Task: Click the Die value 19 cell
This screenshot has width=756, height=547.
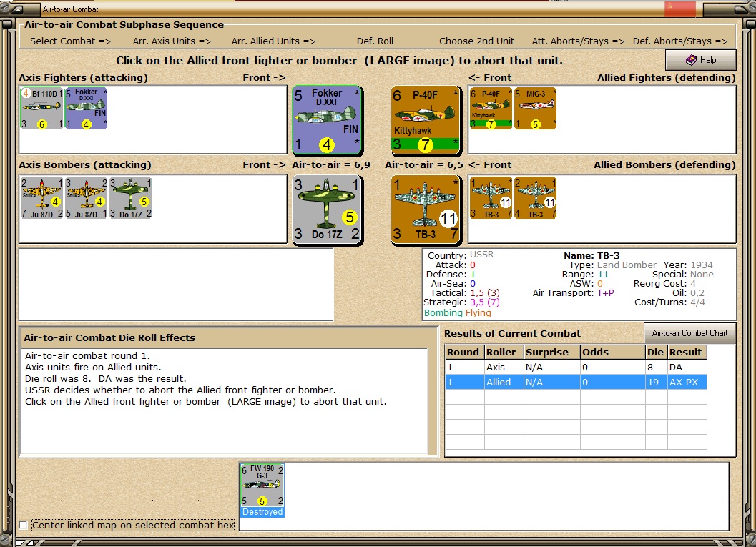Action: [656, 382]
